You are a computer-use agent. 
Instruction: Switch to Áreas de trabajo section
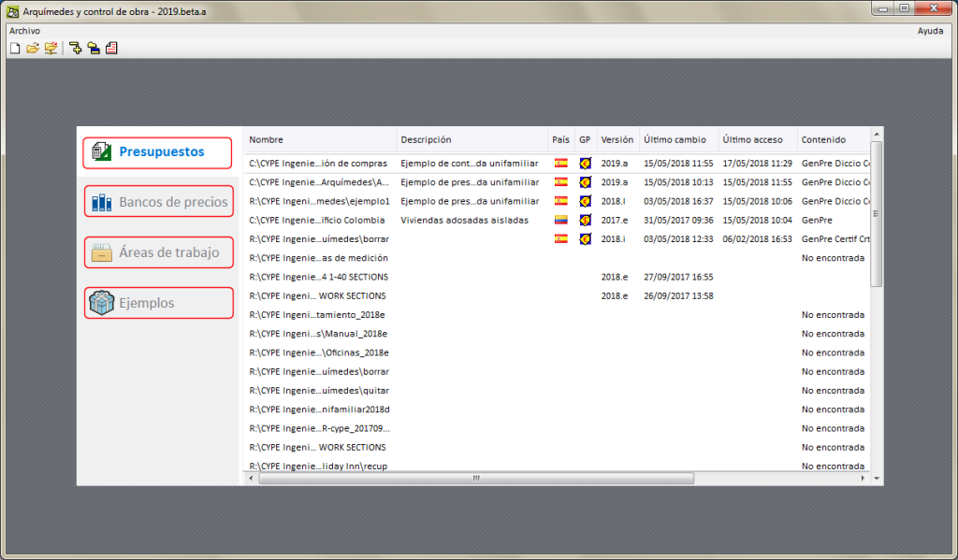coord(159,252)
